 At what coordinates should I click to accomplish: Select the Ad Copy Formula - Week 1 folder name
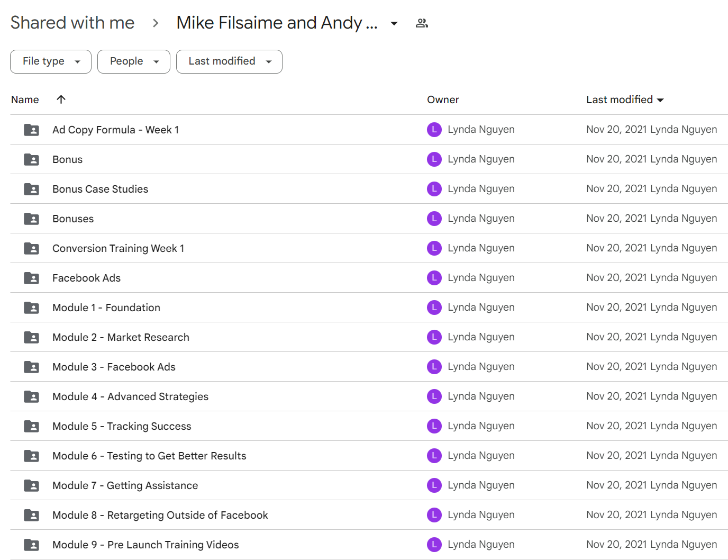(x=115, y=130)
